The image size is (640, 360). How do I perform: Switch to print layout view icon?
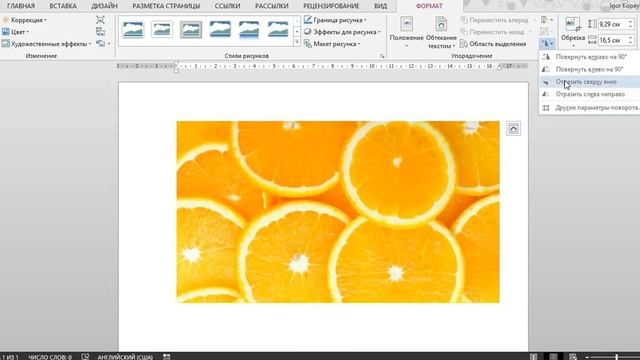[x=553, y=357]
